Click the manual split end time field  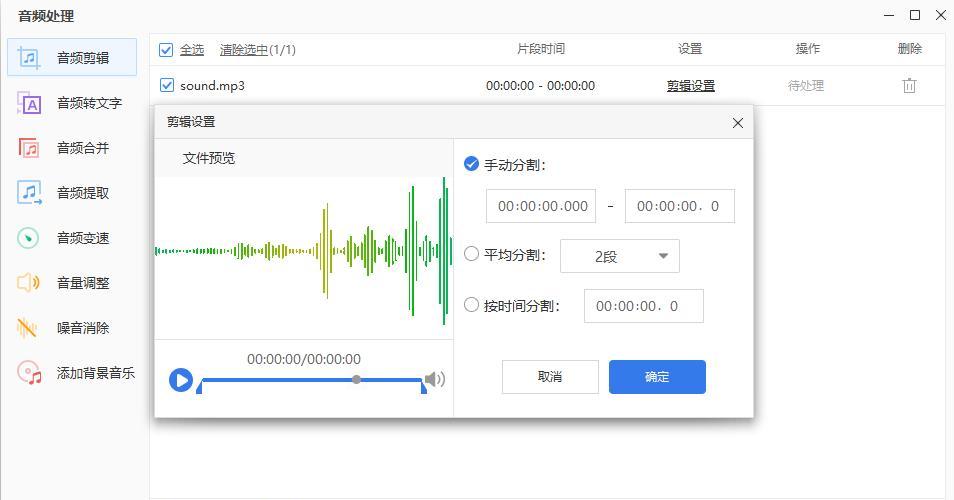pyautogui.click(x=680, y=206)
